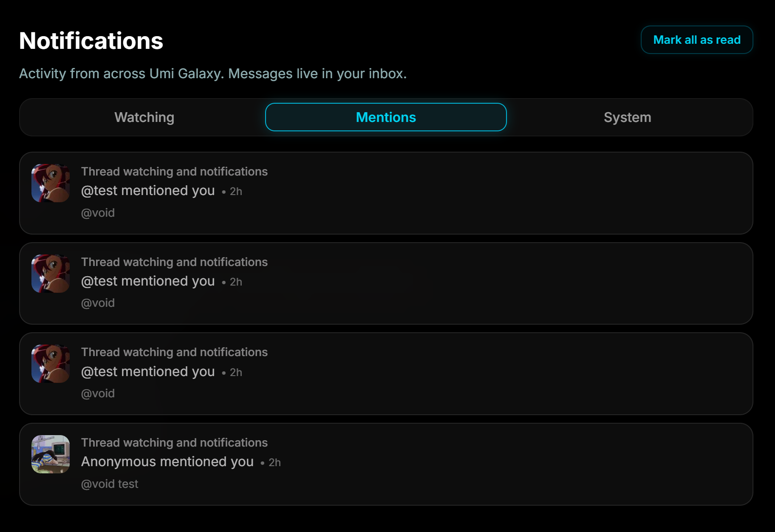Click thread title in first notification card
The height and width of the screenshot is (532, 775).
pos(174,171)
